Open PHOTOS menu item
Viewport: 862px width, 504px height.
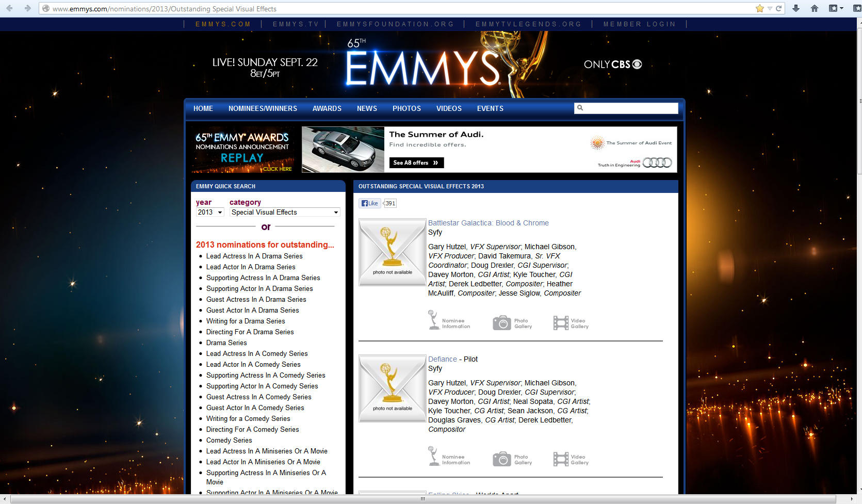pyautogui.click(x=406, y=108)
